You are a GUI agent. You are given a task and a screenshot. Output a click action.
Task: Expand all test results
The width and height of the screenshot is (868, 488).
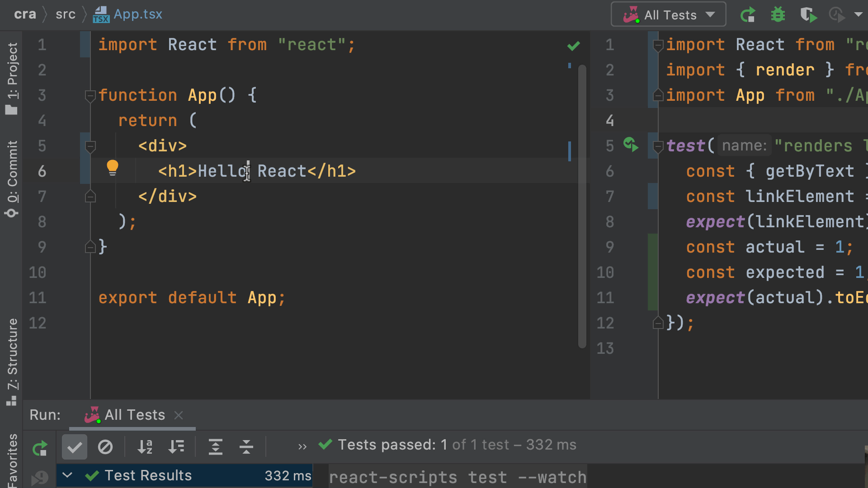(x=215, y=447)
